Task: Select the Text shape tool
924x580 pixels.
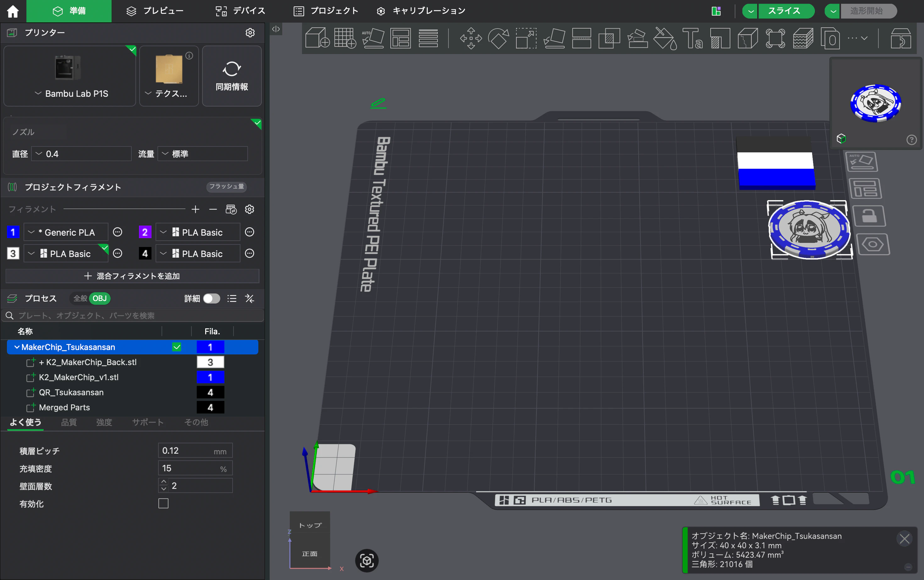Action: [693, 38]
